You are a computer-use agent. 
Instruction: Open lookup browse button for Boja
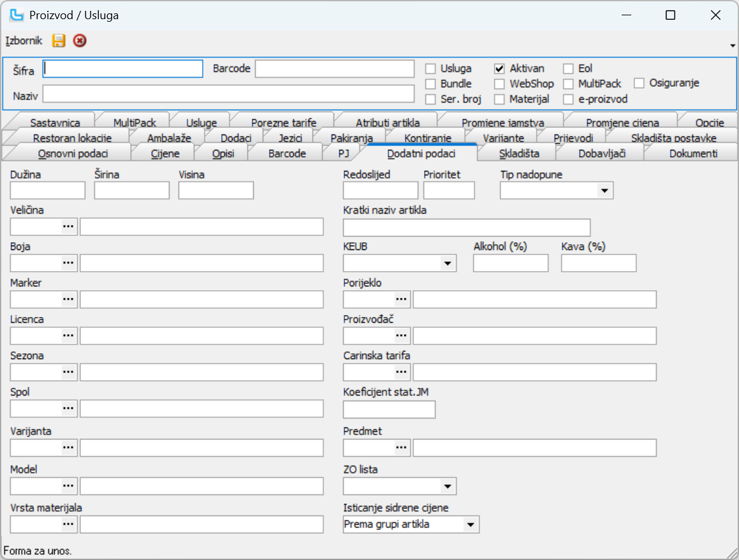pos(69,262)
